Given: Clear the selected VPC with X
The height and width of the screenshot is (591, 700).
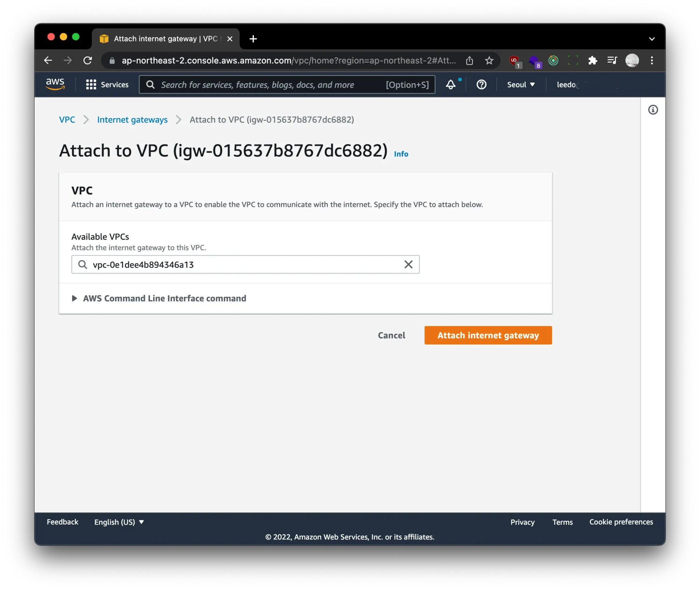Looking at the screenshot, I should (408, 264).
